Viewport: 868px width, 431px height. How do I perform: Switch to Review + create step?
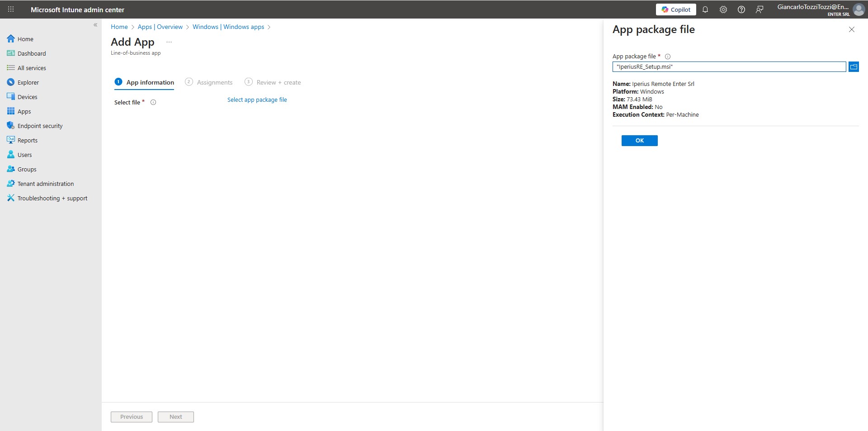click(273, 82)
